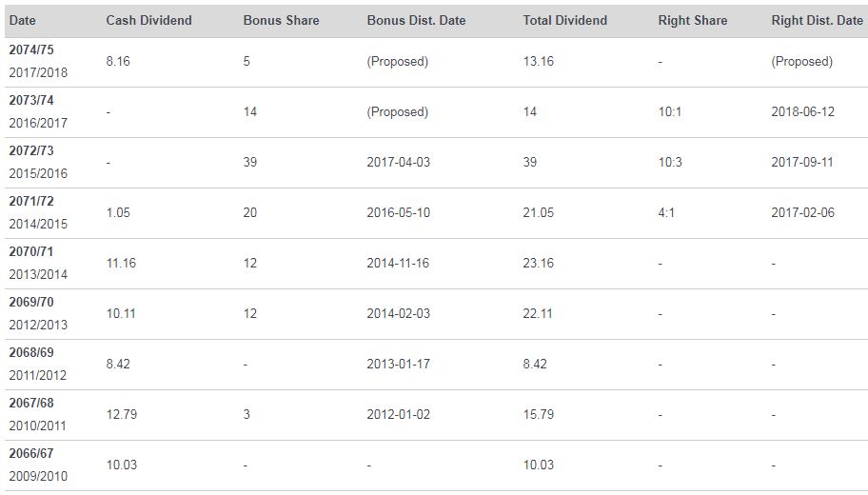Click the Bonus Dist. Date column header
Image resolution: width=868 pixels, height=495 pixels.
[416, 21]
